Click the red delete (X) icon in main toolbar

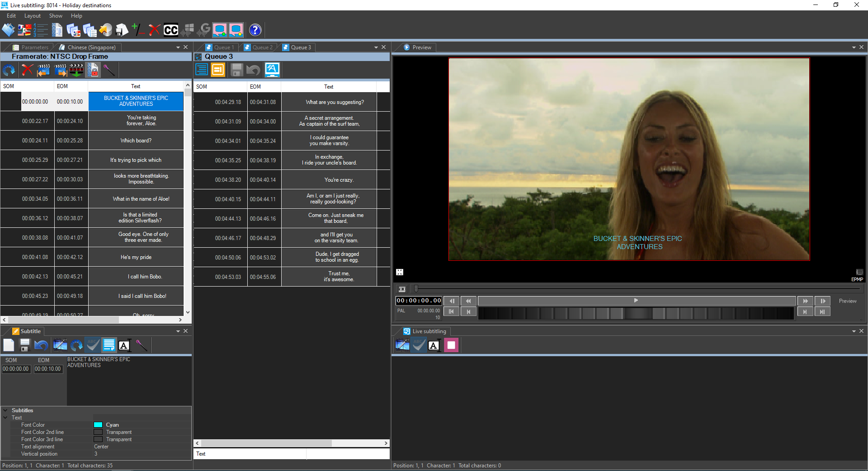[155, 30]
